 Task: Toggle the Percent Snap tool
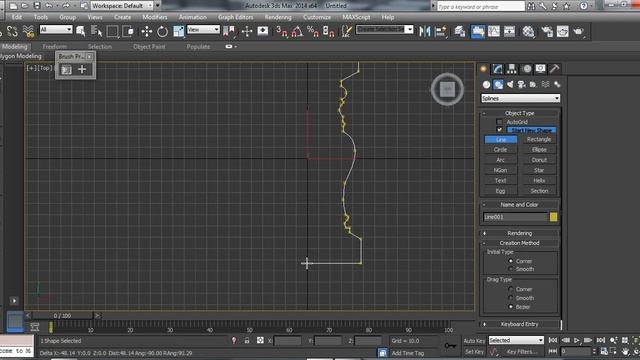coord(313,31)
